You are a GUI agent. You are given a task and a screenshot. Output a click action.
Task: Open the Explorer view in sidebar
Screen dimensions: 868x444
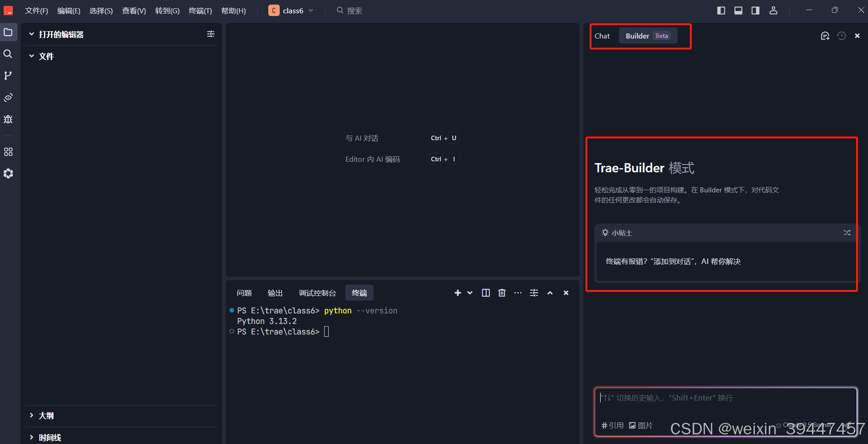8,32
